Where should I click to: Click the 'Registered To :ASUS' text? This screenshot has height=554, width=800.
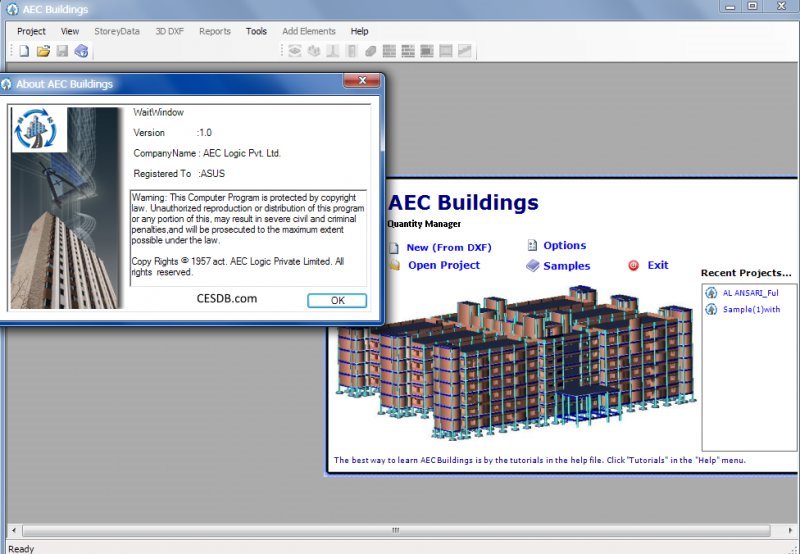[x=179, y=173]
